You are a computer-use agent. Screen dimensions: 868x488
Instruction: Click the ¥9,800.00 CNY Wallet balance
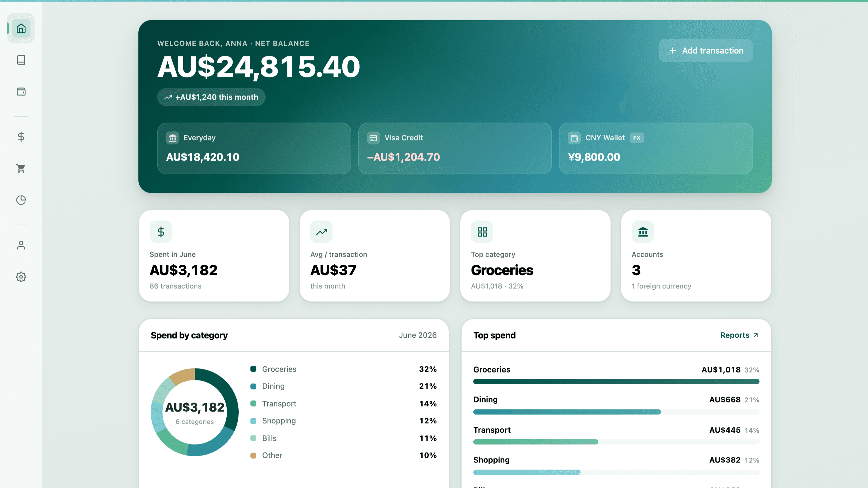[x=594, y=157]
